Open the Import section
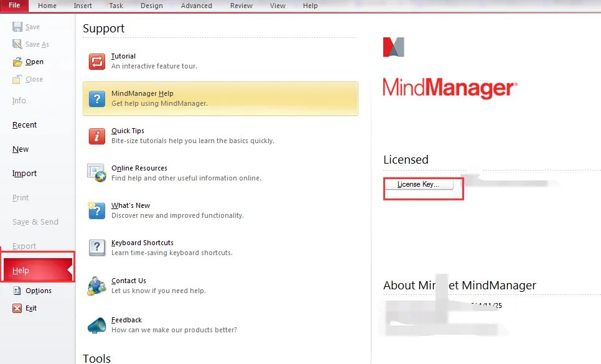Screen dimensions: 601x364 (x=24, y=173)
